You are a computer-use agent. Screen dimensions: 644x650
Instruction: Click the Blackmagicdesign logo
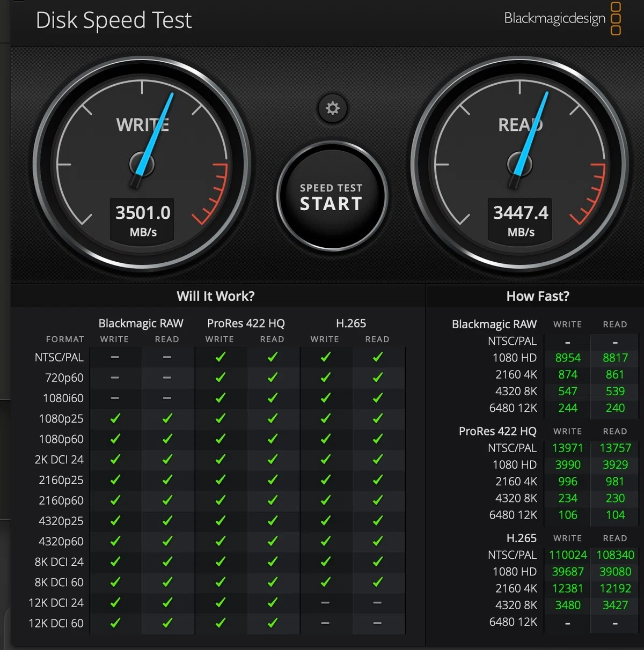[562, 18]
